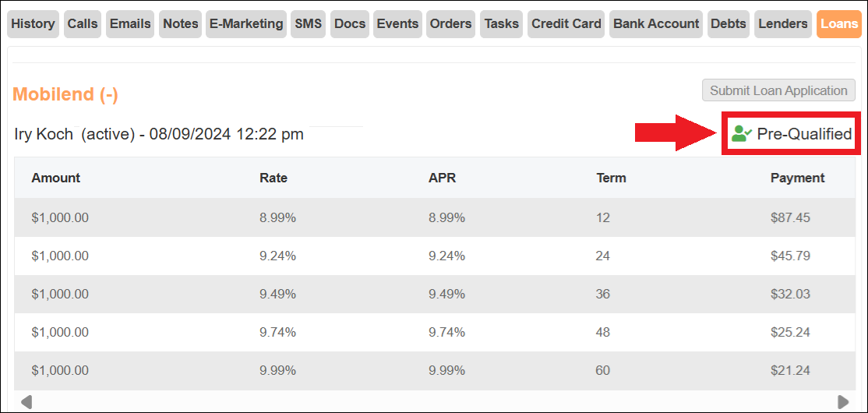Click the $1,000.00 amount in the 60-term row
868x413 pixels.
(x=60, y=370)
